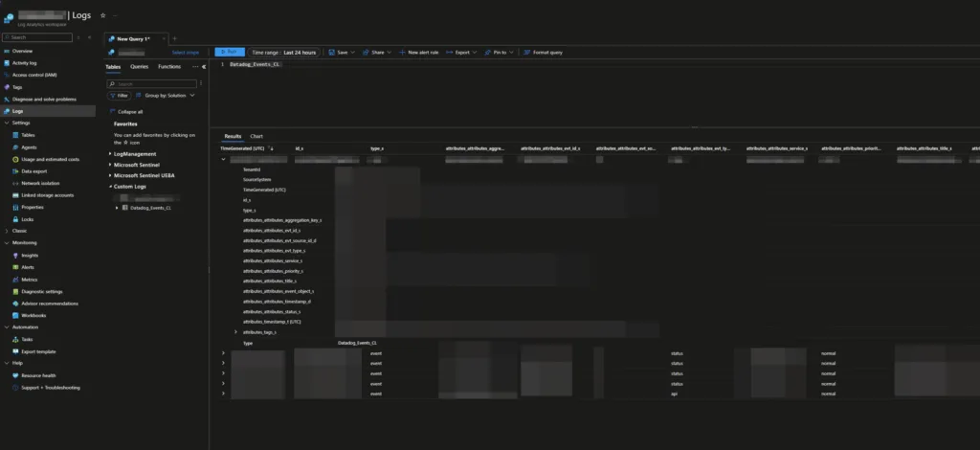980x450 pixels.
Task: Expand the attributes_tags_s field row
Action: (236, 332)
